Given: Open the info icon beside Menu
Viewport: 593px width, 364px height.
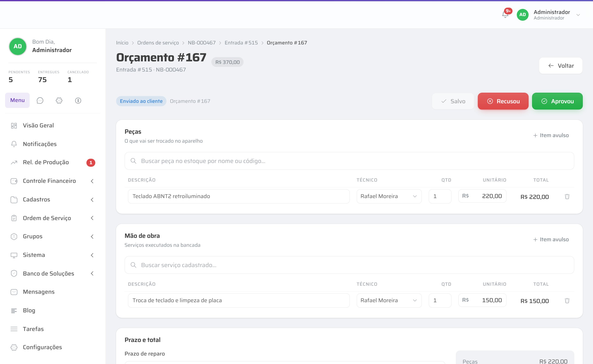Looking at the screenshot, I should click(78, 101).
